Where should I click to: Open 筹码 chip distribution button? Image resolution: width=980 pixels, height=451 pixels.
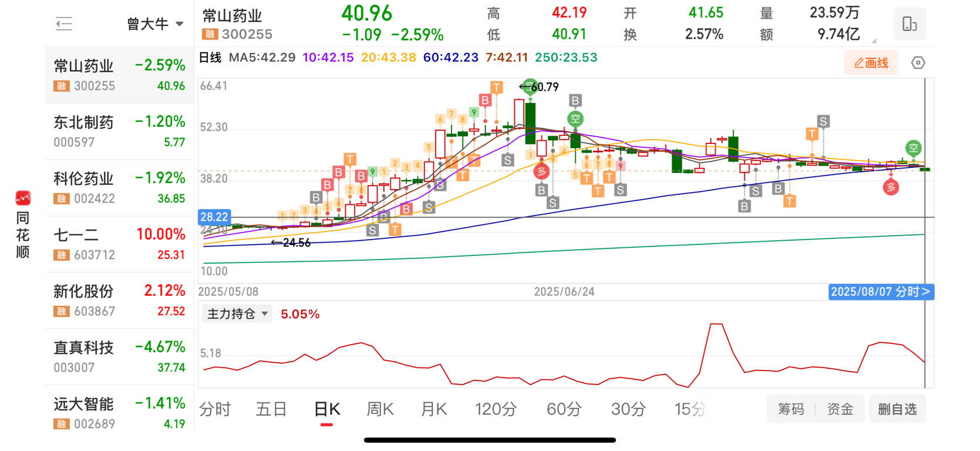pyautogui.click(x=791, y=409)
